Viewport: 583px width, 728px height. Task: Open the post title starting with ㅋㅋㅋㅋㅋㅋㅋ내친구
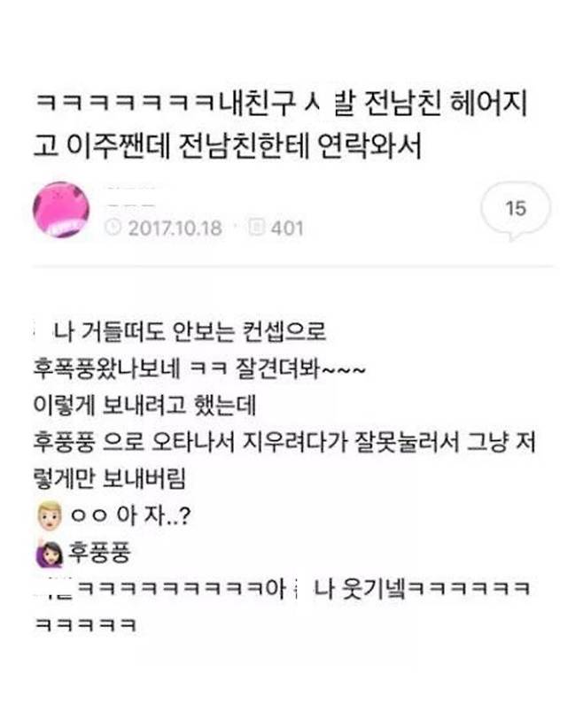[x=281, y=124]
